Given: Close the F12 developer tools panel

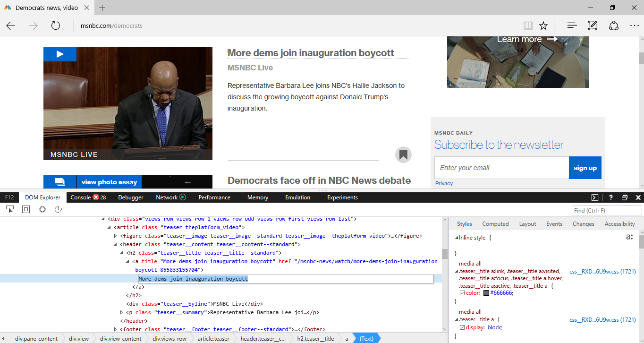Looking at the screenshot, I should [x=638, y=197].
